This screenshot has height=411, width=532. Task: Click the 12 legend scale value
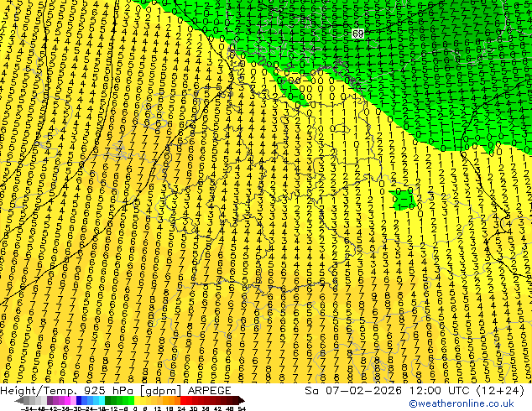tap(158, 408)
